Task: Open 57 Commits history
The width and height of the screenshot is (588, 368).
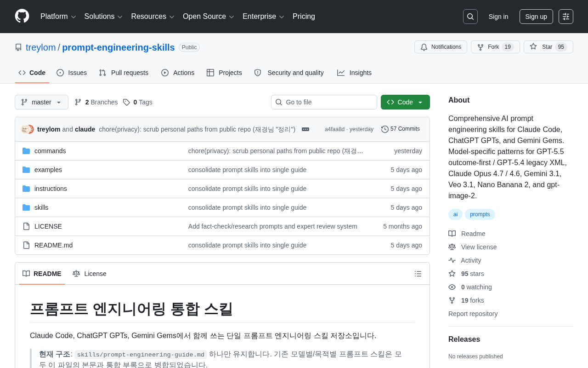Action: point(401,129)
